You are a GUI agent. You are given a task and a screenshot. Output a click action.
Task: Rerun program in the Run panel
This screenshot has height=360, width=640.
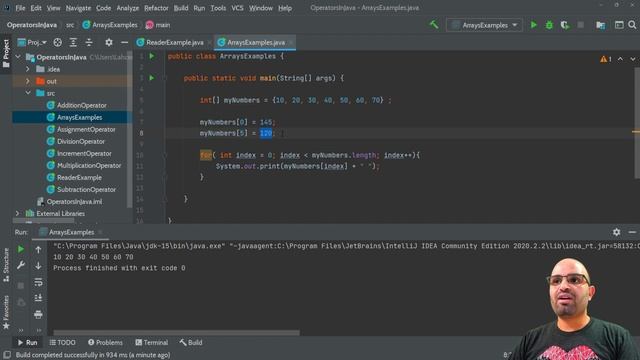tap(21, 249)
